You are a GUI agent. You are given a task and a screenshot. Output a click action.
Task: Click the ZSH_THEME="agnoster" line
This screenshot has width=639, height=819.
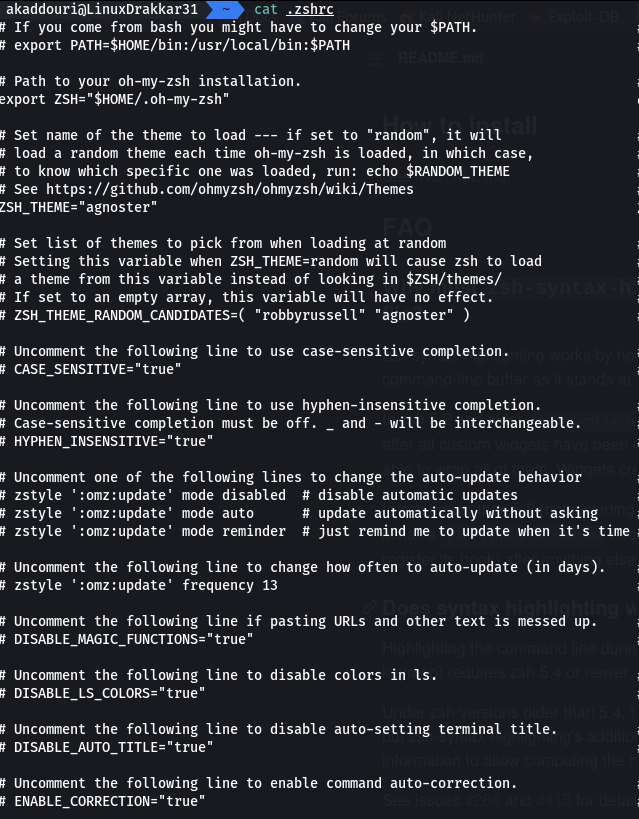tap(79, 207)
